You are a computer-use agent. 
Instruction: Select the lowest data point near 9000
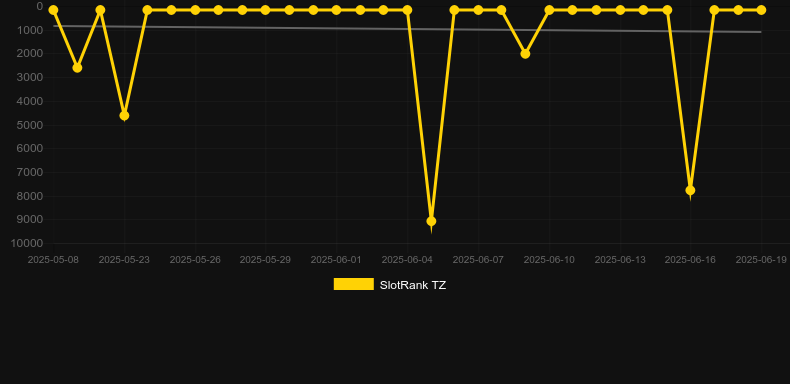coord(431,221)
